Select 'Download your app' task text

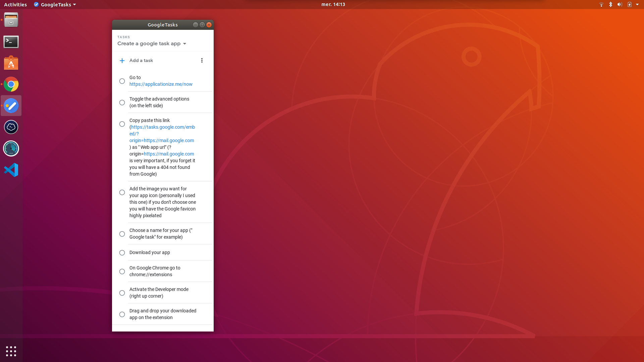[150, 252]
